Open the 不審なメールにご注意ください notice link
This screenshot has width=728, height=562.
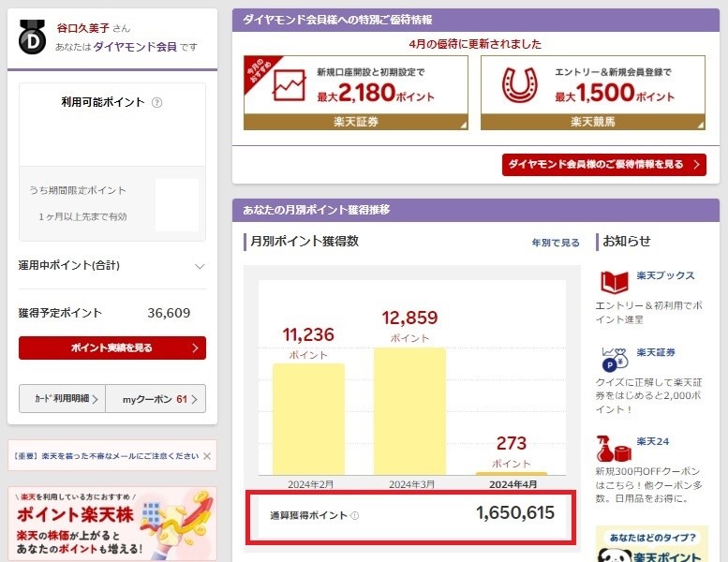pyautogui.click(x=106, y=456)
